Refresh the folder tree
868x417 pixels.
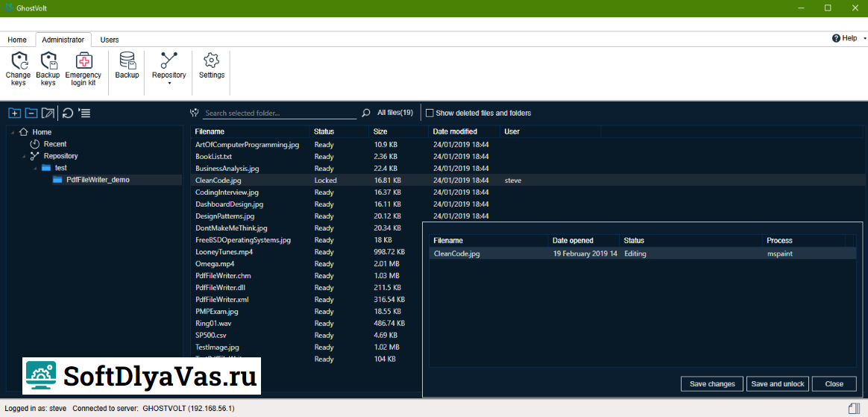tap(68, 113)
